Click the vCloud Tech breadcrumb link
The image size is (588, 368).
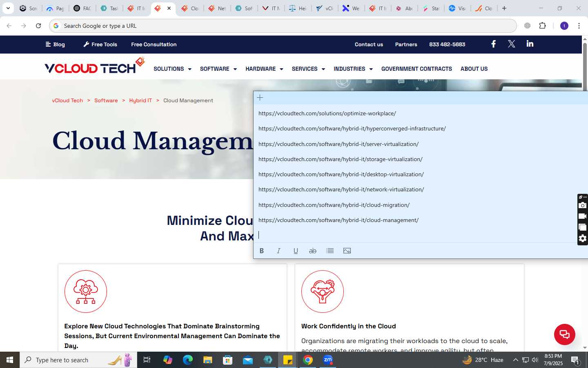67,100
